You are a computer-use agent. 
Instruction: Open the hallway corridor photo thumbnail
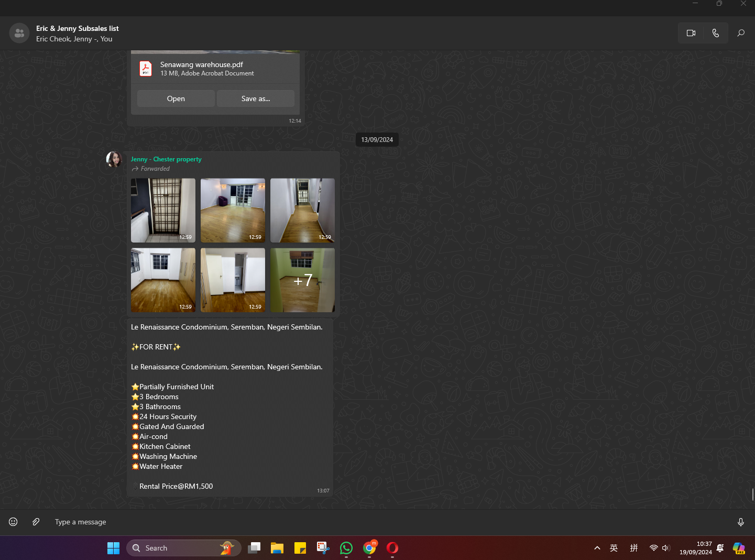[302, 211]
